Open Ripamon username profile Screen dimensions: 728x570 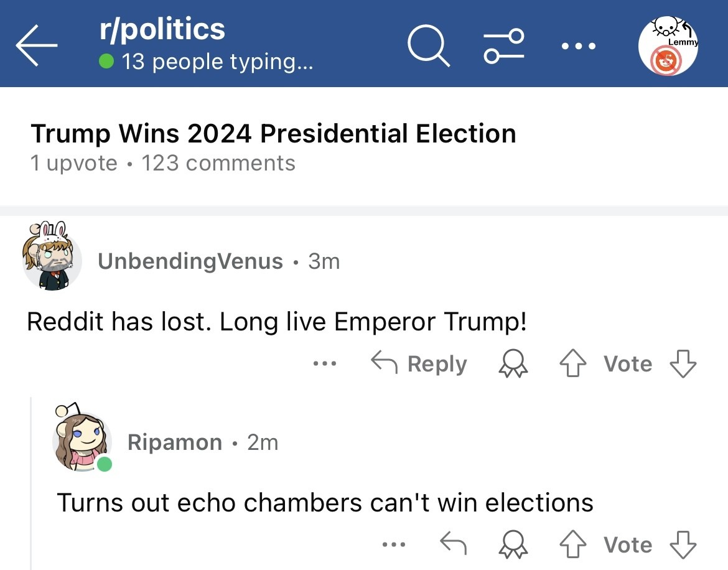click(175, 442)
